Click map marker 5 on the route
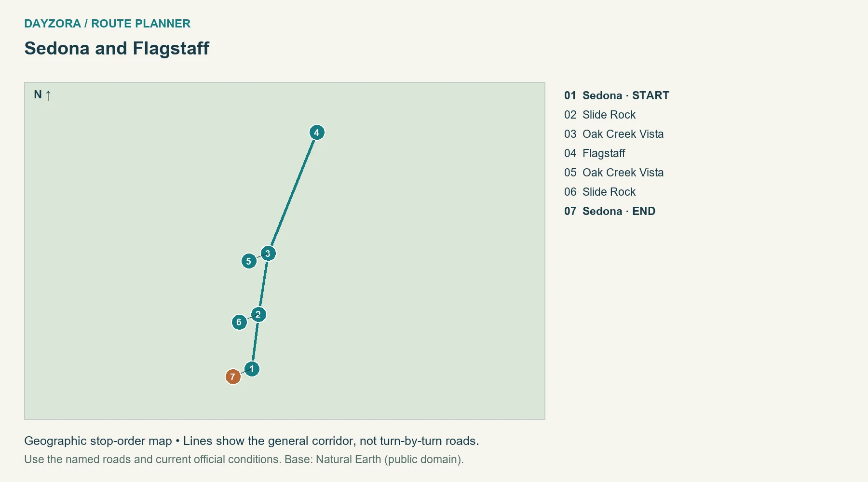Image resolution: width=868 pixels, height=482 pixels. point(249,261)
